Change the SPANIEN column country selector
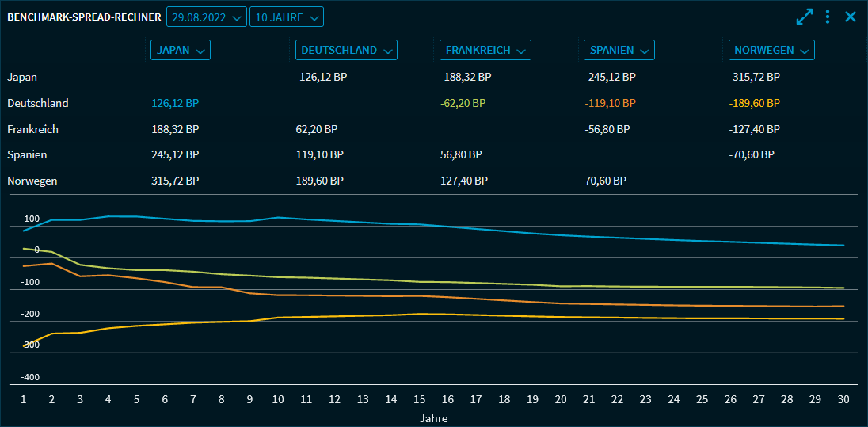This screenshot has height=427, width=868. 619,50
